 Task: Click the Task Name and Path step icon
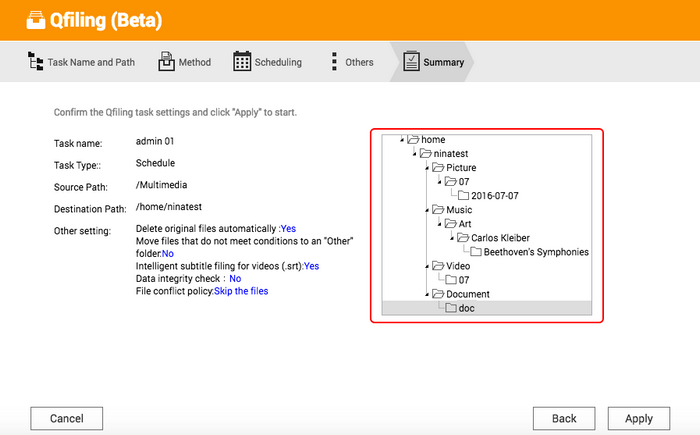tap(36, 62)
